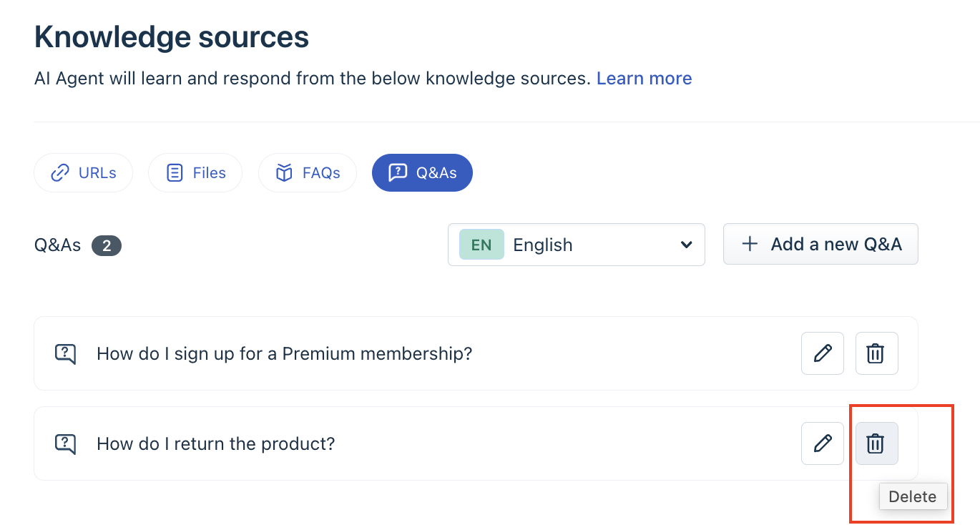Click the chevron on the language selector

coord(685,245)
